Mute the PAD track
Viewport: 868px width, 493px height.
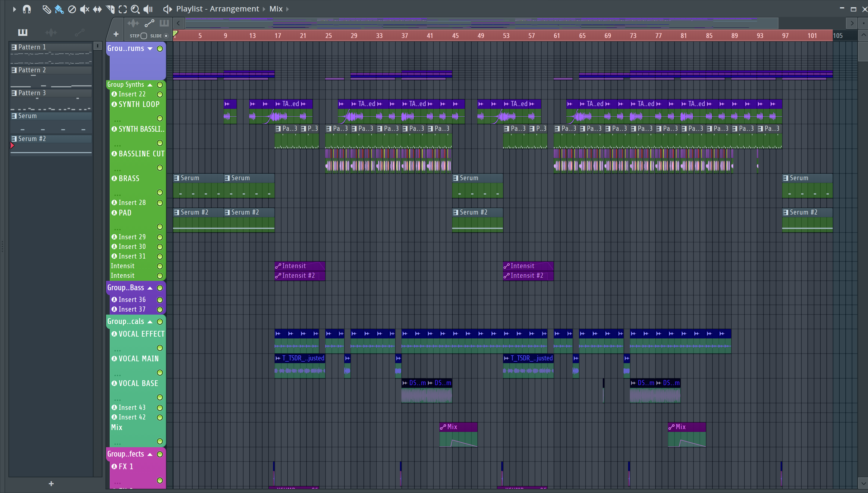pyautogui.click(x=160, y=227)
